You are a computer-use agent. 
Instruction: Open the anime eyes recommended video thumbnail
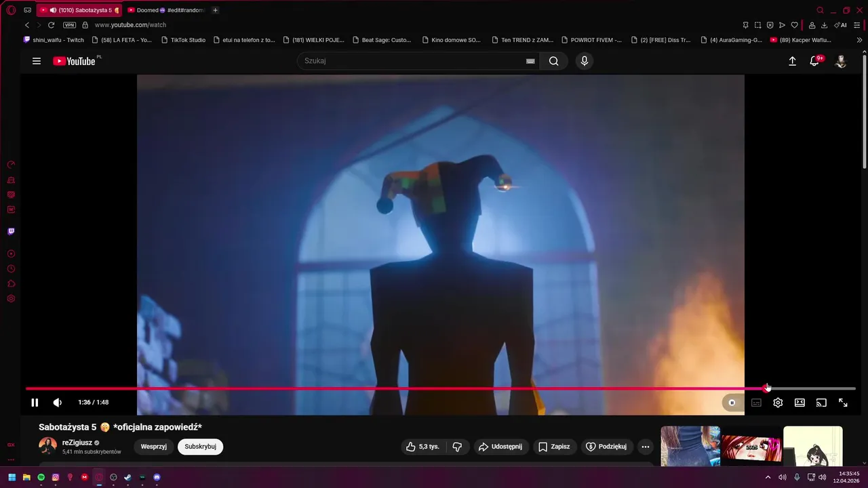[x=751, y=447]
